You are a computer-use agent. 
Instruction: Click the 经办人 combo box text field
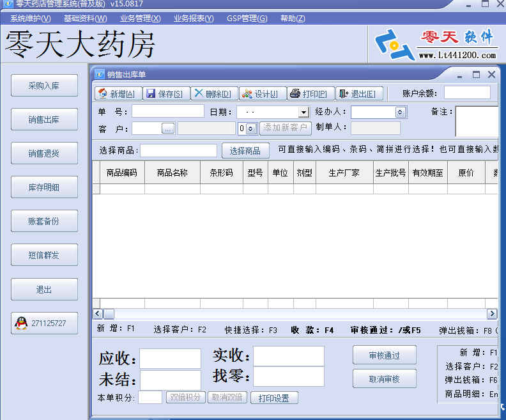pyautogui.click(x=373, y=113)
